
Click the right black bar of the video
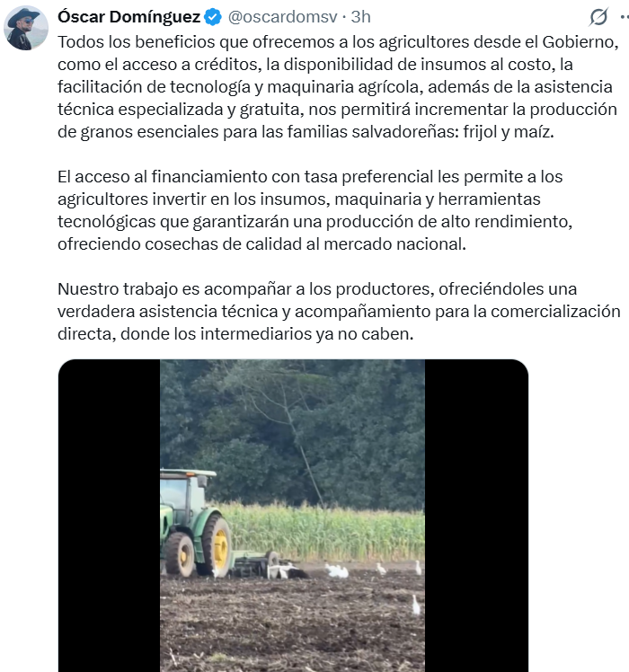[x=476, y=516]
